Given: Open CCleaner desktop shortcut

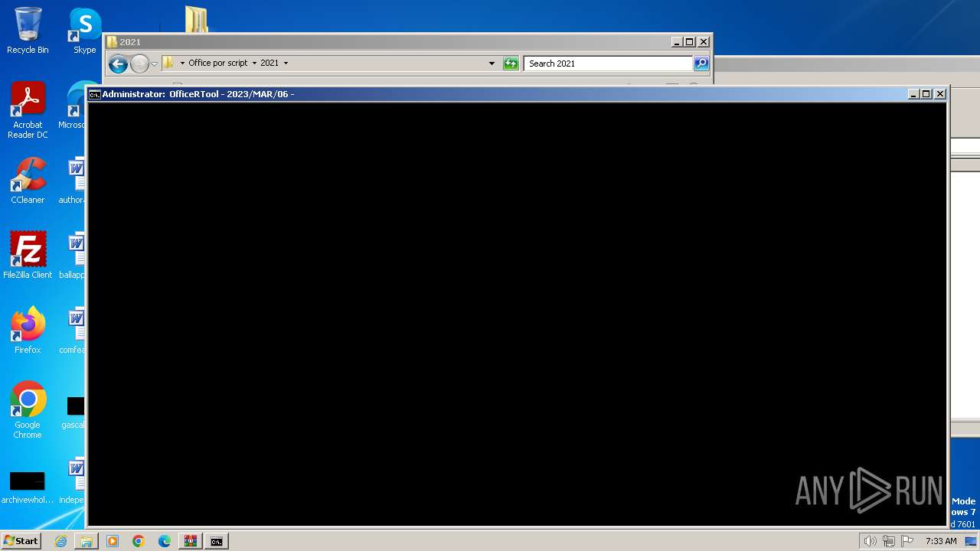Looking at the screenshot, I should click(x=28, y=181).
